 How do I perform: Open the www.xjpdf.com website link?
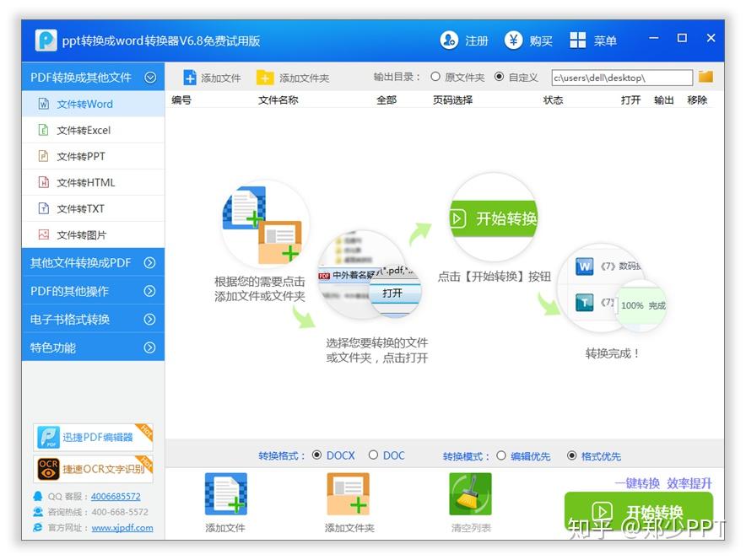pyautogui.click(x=122, y=528)
